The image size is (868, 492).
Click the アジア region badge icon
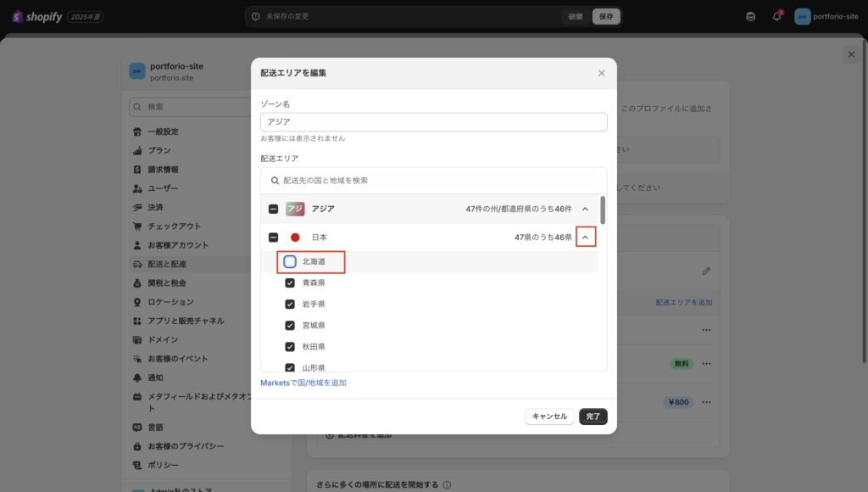(295, 209)
